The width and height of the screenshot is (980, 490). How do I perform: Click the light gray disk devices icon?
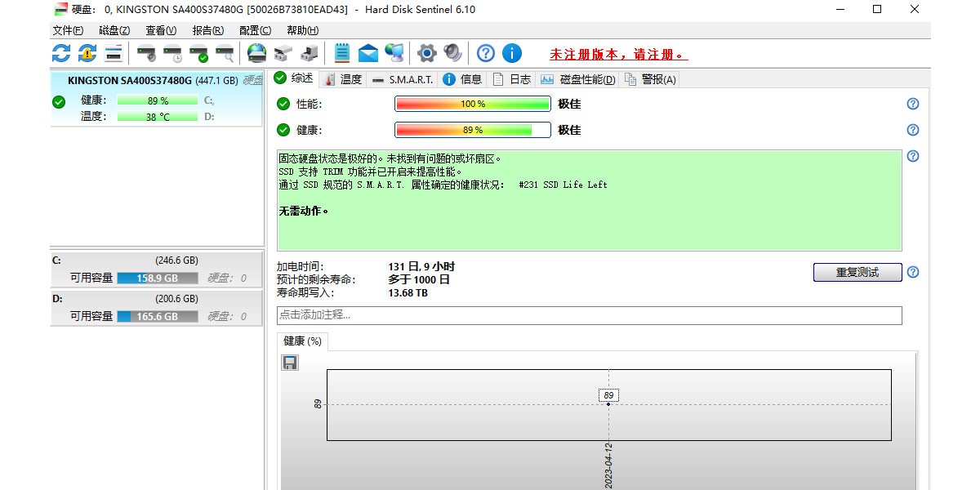coord(283,54)
